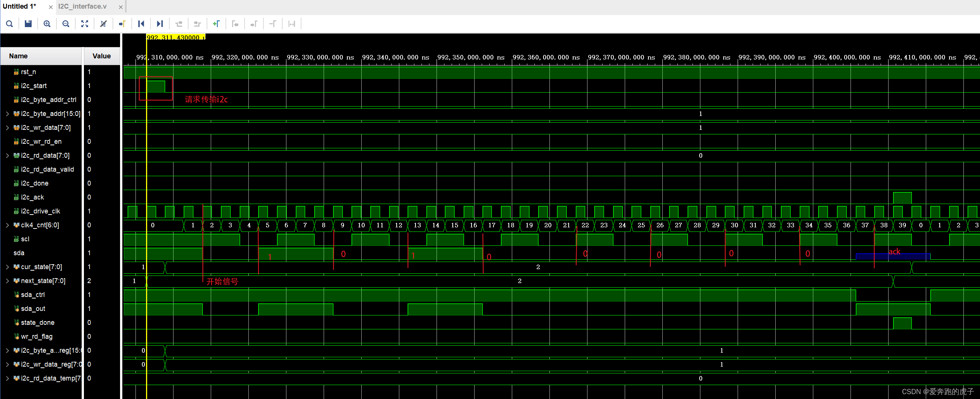Image resolution: width=980 pixels, height=399 pixels.
Task: Go to previous marker
Action: point(235,24)
